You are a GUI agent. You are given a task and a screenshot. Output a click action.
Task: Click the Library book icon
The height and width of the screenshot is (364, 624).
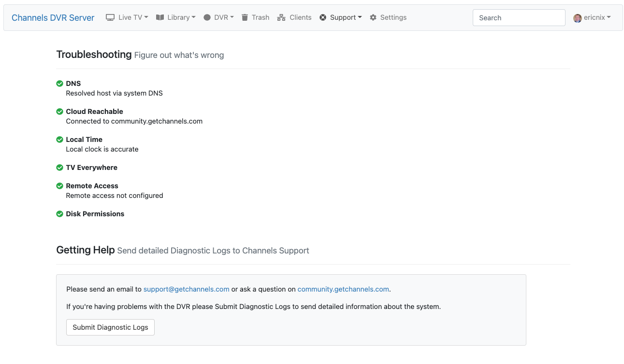point(160,17)
